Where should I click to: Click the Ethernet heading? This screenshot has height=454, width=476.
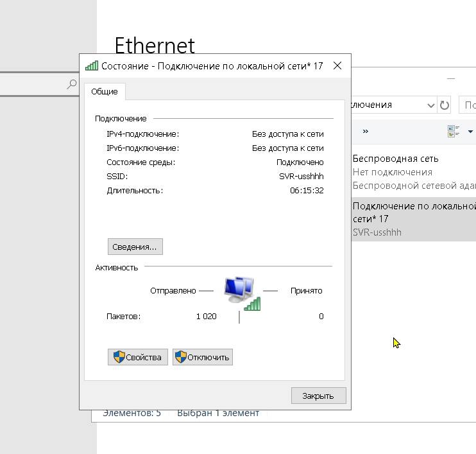(155, 46)
